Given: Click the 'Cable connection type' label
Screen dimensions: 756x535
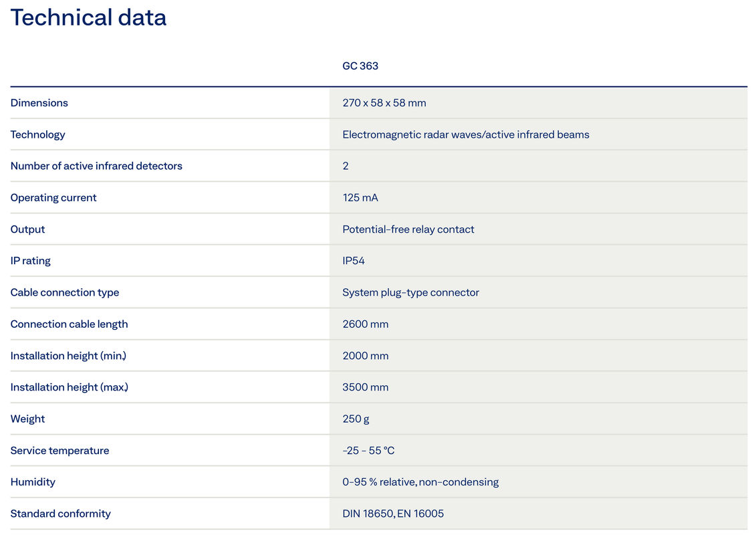Looking at the screenshot, I should (65, 293).
